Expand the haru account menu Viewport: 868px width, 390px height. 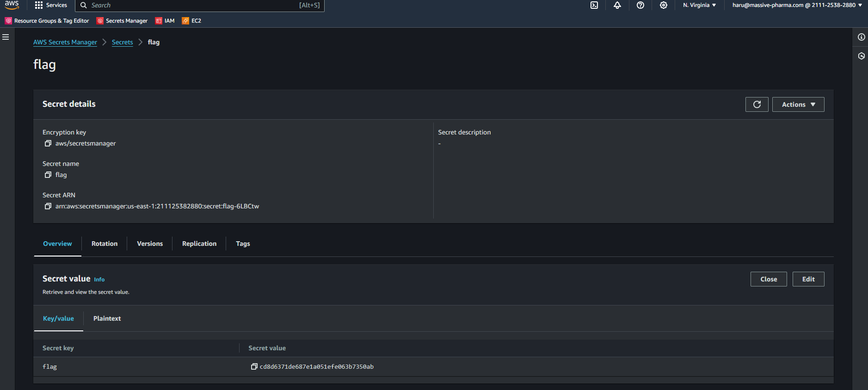click(x=797, y=5)
